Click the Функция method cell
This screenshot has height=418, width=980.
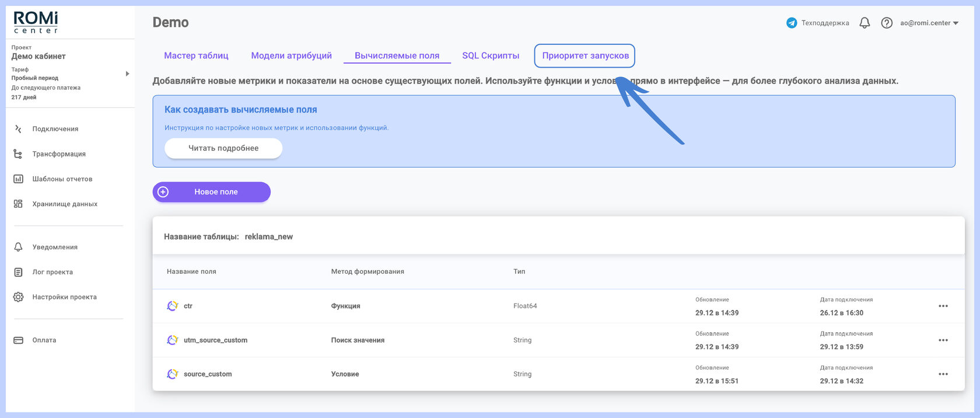coord(345,306)
